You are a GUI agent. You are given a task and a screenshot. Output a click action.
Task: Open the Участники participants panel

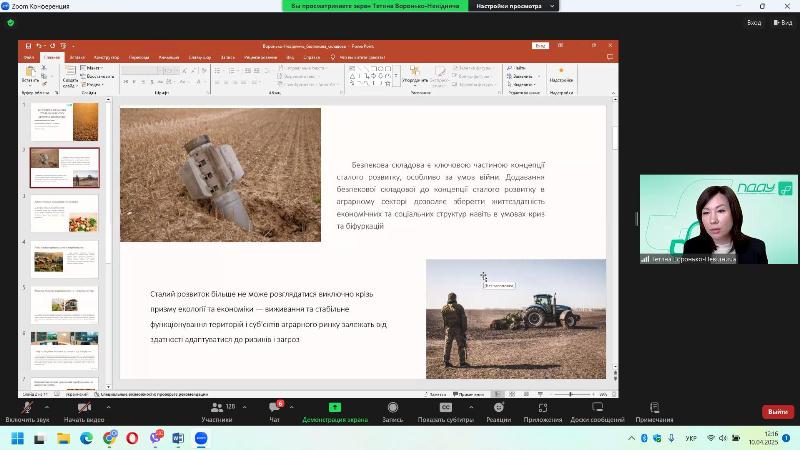[216, 408]
